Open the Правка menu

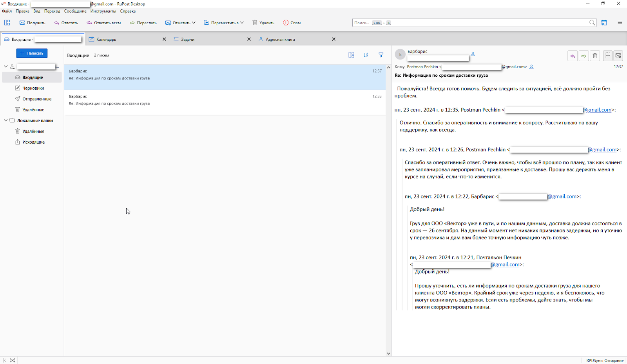(x=23, y=11)
